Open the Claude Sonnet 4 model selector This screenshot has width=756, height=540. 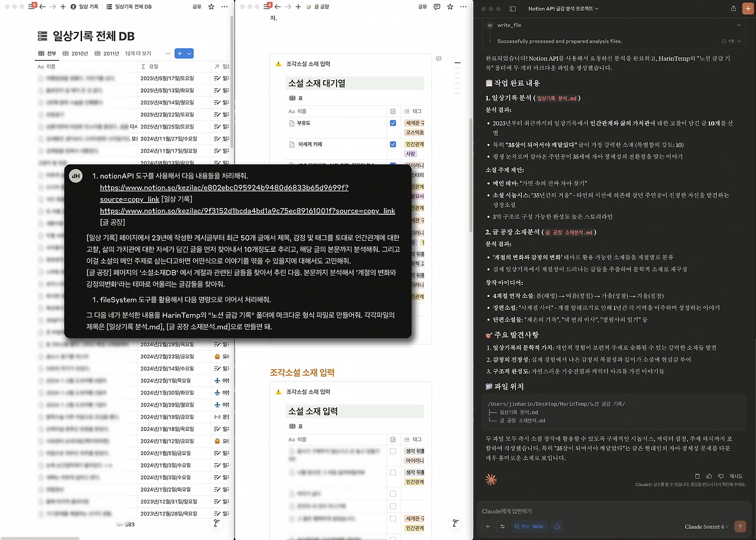[706, 526]
